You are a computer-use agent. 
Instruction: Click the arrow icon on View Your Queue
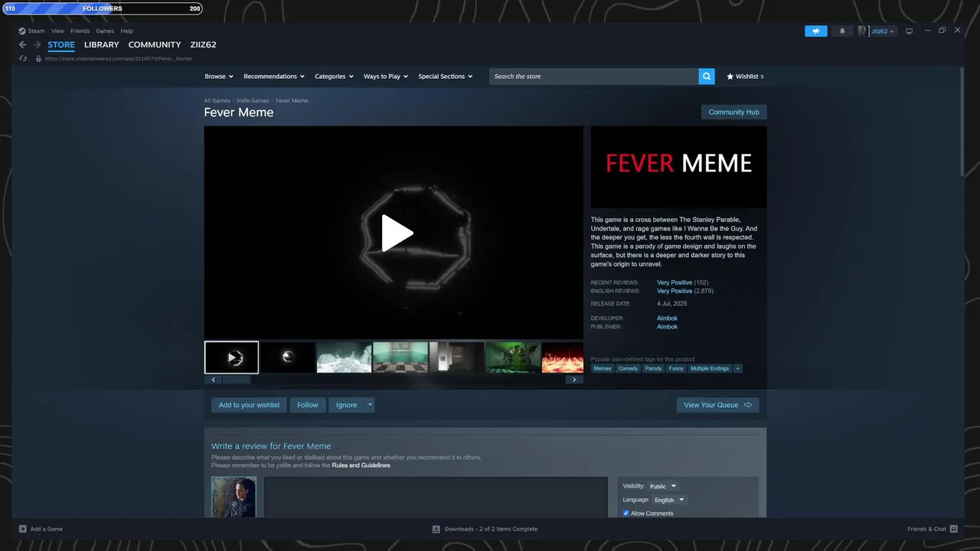748,405
